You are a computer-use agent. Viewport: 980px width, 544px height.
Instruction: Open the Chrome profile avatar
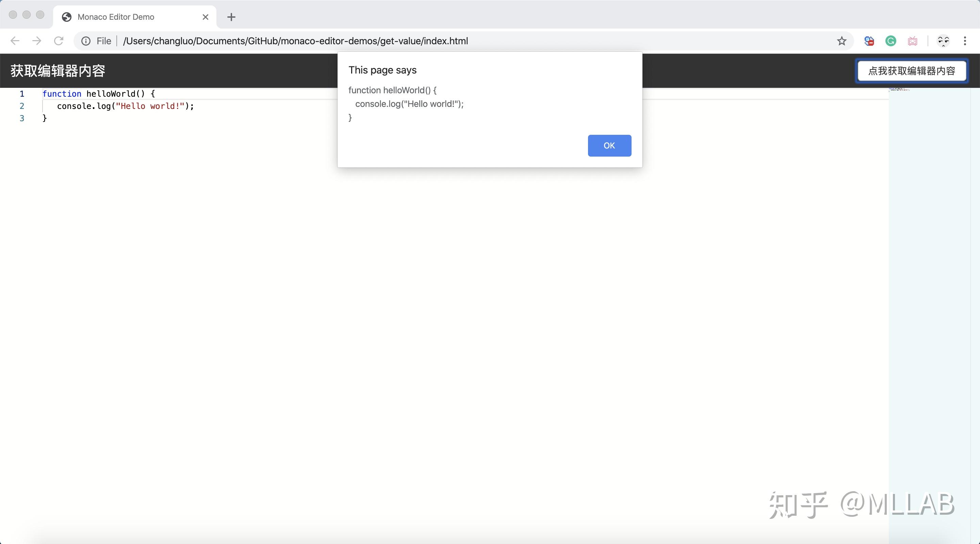pyautogui.click(x=943, y=41)
